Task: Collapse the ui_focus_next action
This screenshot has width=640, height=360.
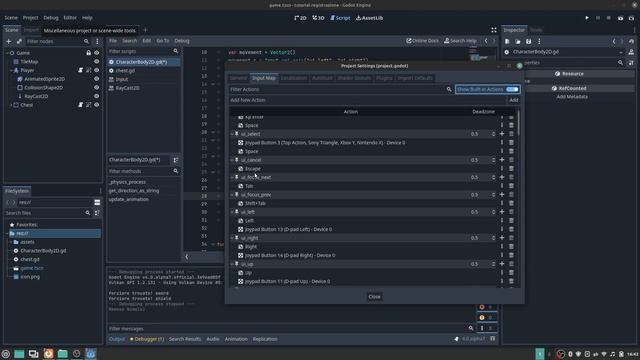Action: (x=232, y=177)
